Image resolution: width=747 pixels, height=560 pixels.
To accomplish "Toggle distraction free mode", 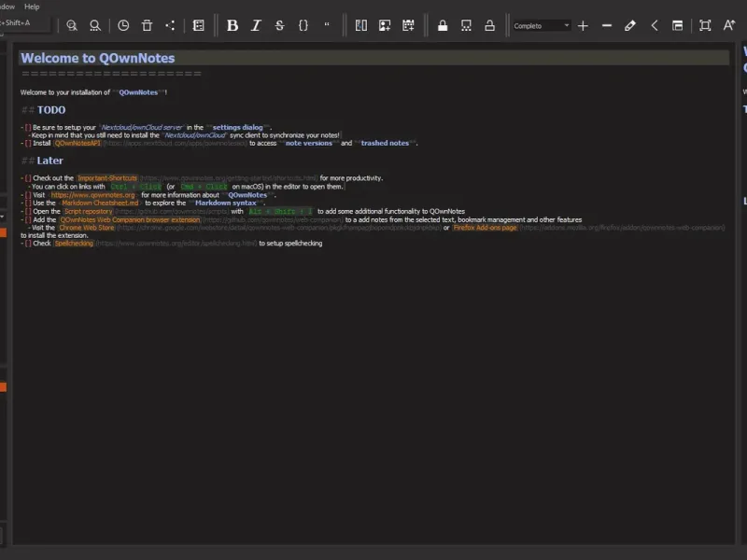I will coord(705,25).
